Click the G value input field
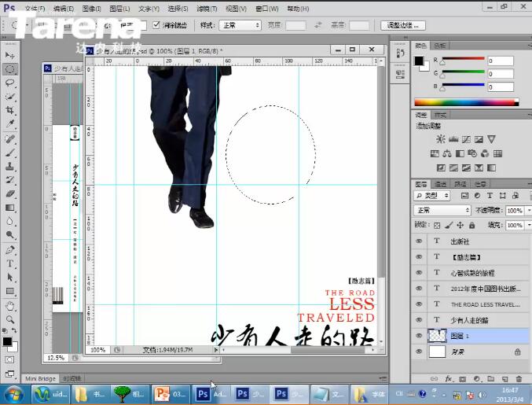 [x=501, y=74]
